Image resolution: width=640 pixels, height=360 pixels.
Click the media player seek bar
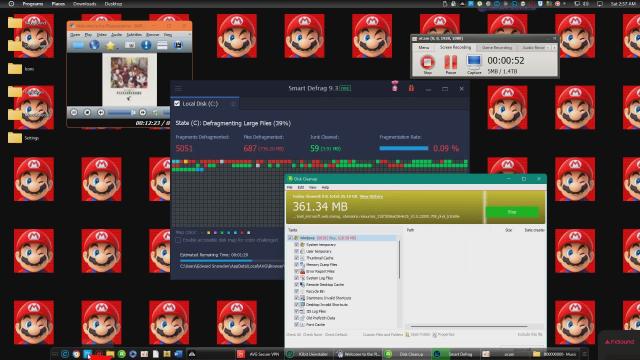(121, 112)
